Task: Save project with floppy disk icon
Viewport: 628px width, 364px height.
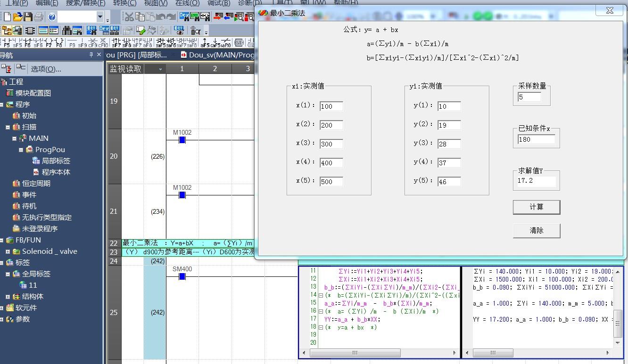Action: tap(28, 17)
